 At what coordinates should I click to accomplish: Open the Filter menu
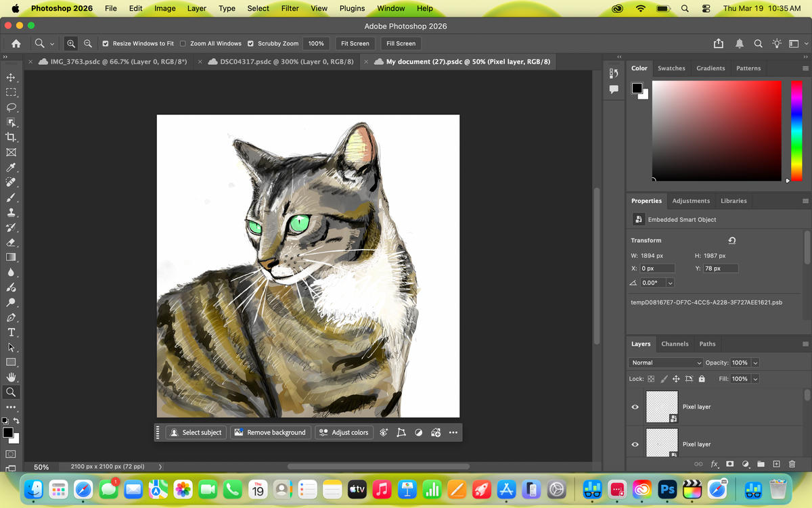click(x=290, y=8)
